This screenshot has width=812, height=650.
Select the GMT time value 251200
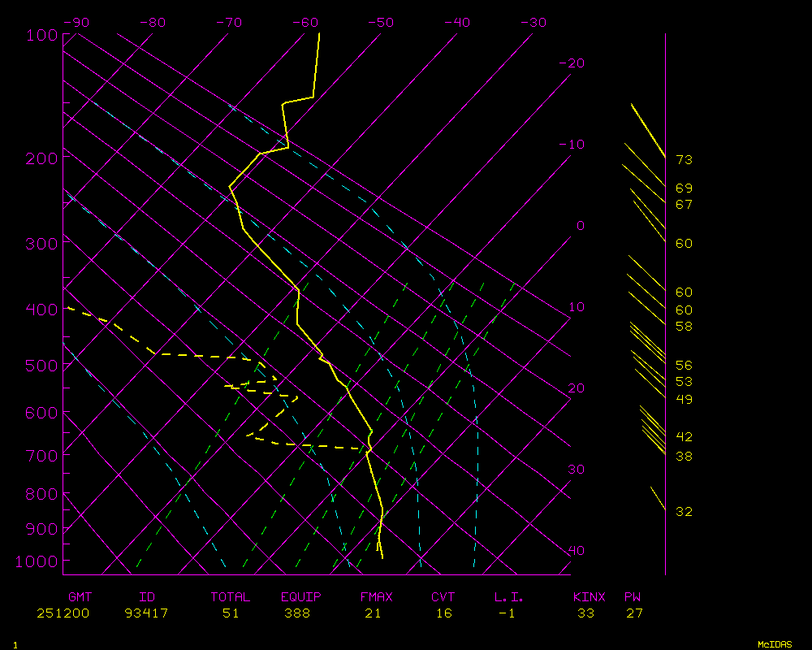tap(63, 613)
